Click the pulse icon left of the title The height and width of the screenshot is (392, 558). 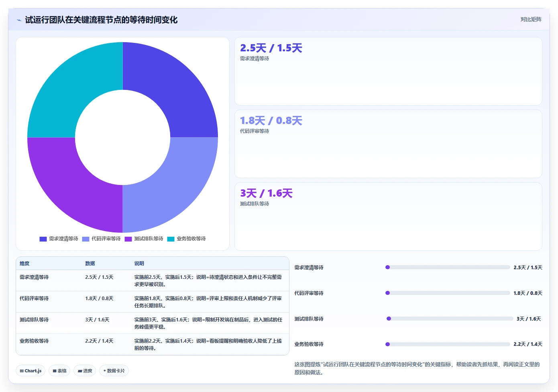pyautogui.click(x=19, y=20)
